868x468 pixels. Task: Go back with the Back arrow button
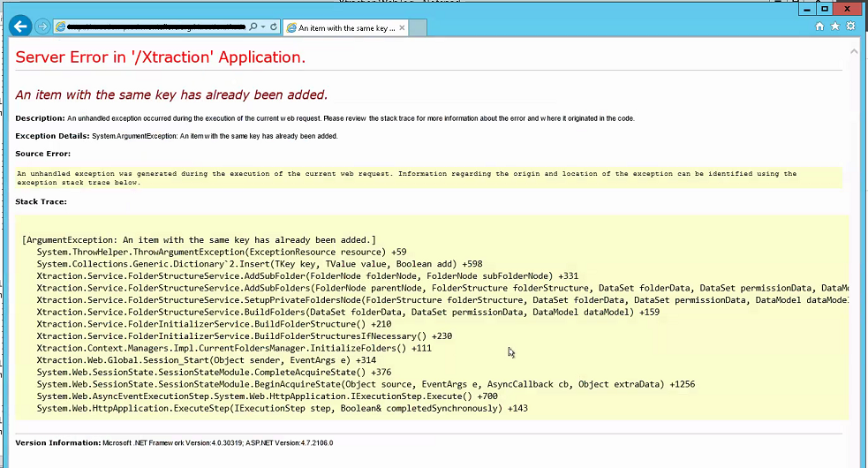pos(19,26)
